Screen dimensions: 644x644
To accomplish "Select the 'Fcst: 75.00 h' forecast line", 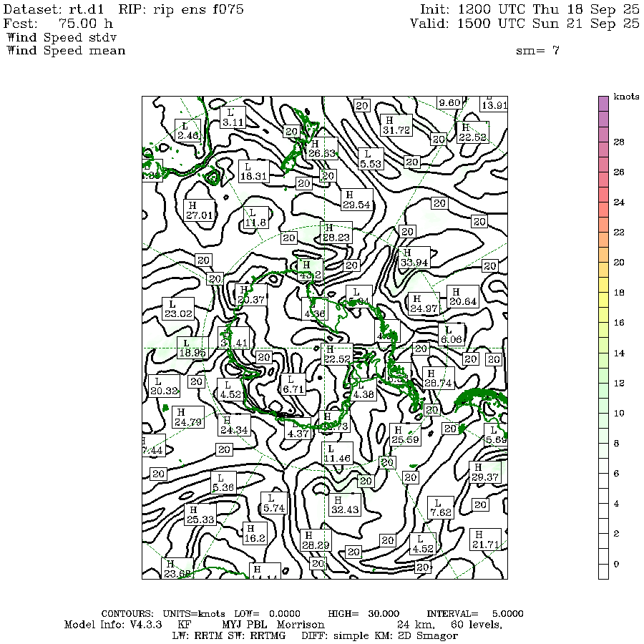I will [58, 23].
